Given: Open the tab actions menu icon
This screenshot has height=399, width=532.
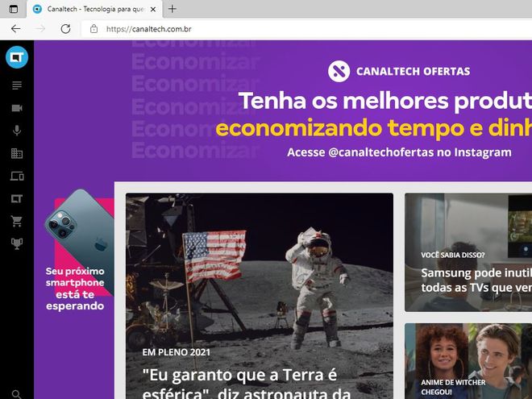Looking at the screenshot, I should coord(14,9).
